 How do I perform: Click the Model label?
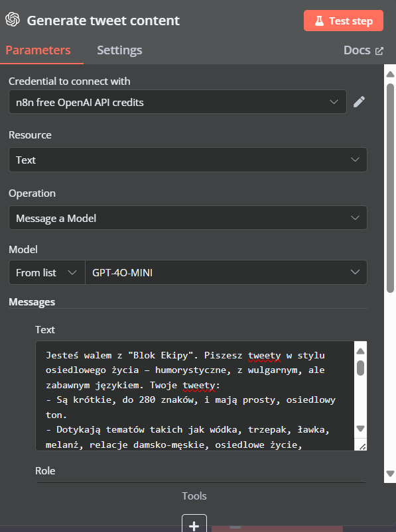pos(23,249)
